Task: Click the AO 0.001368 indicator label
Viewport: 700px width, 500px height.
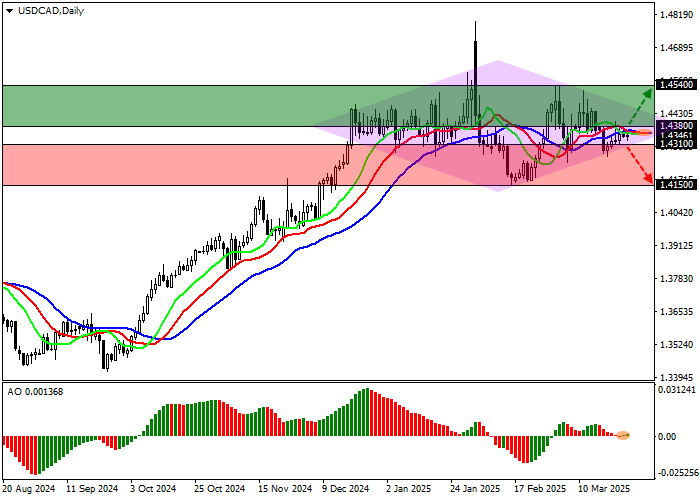Action: click(x=36, y=390)
